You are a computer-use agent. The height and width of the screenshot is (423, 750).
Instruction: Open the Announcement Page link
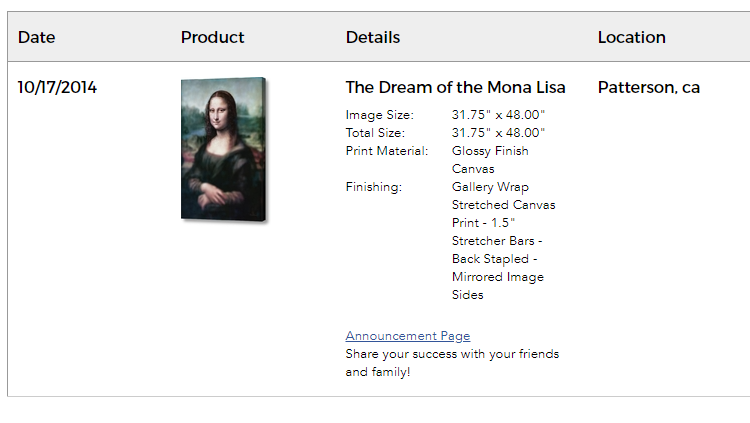click(x=407, y=336)
